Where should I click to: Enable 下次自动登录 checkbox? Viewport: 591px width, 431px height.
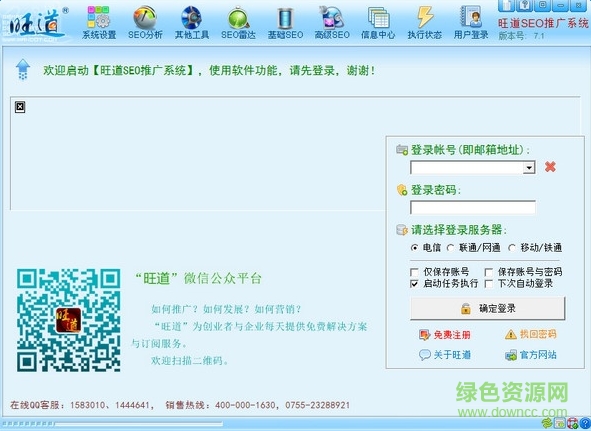(x=519, y=284)
